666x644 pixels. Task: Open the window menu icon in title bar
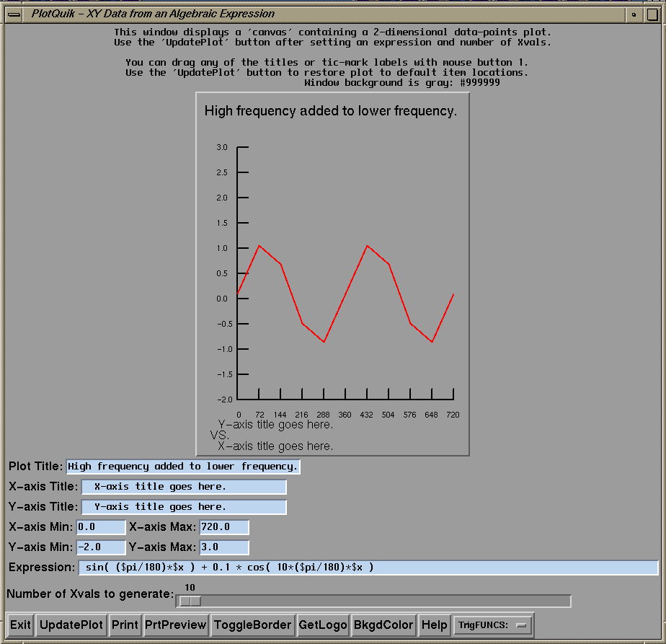(13, 14)
